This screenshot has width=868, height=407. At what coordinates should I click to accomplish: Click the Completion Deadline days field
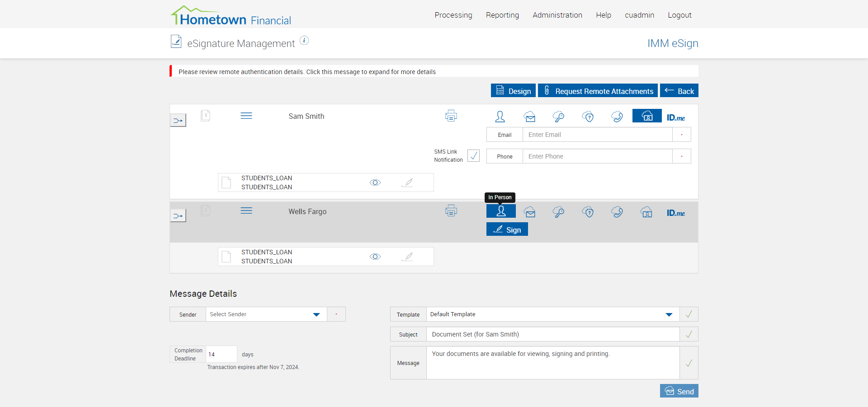pos(222,354)
